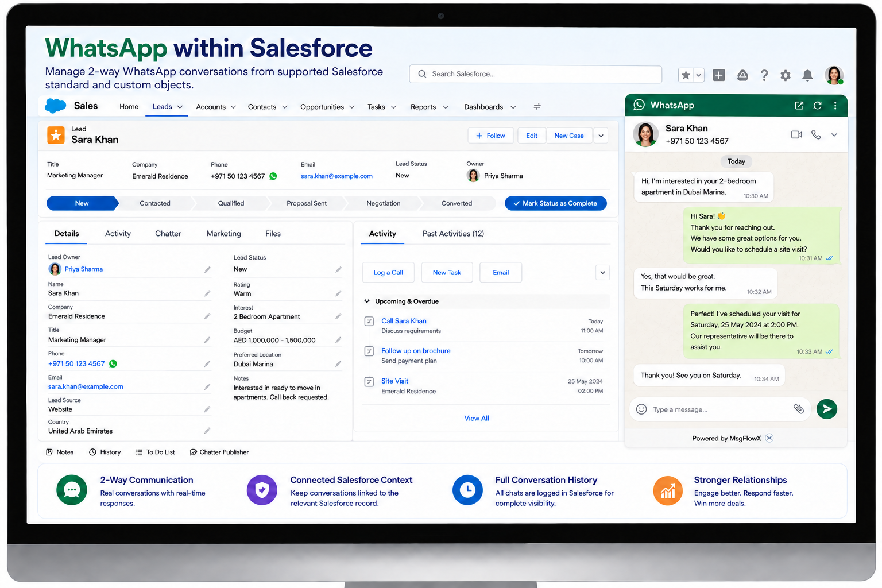Open the Trailhead guidance icon
Image resolution: width=882 pixels, height=588 pixels.
point(742,75)
